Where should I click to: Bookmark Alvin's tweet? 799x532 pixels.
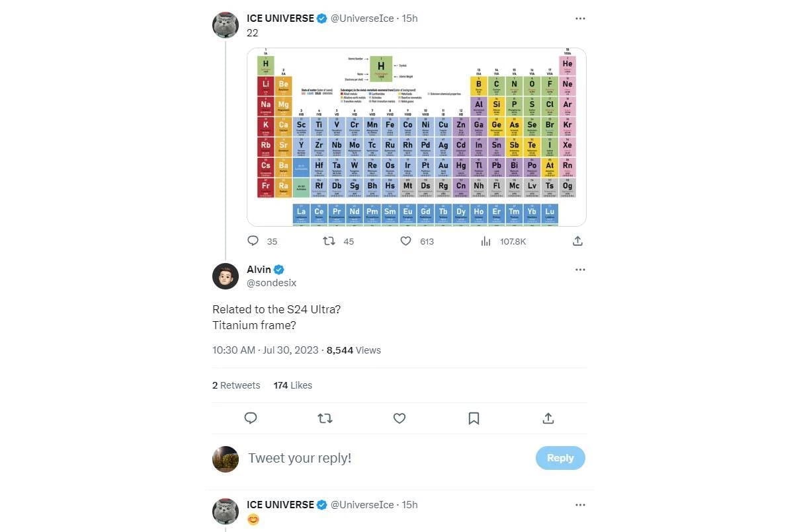point(474,418)
